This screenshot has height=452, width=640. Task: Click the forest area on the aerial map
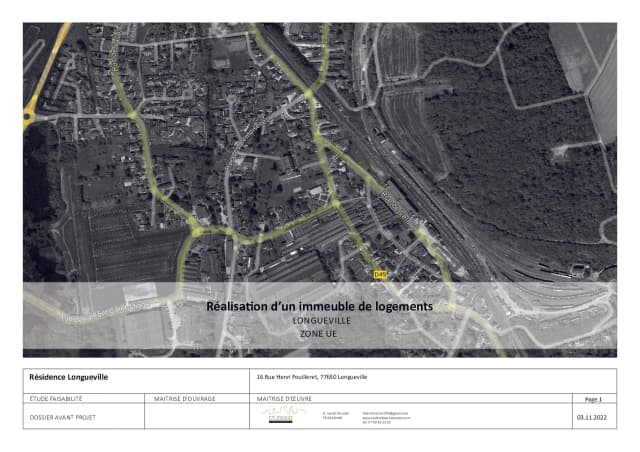coord(500,130)
